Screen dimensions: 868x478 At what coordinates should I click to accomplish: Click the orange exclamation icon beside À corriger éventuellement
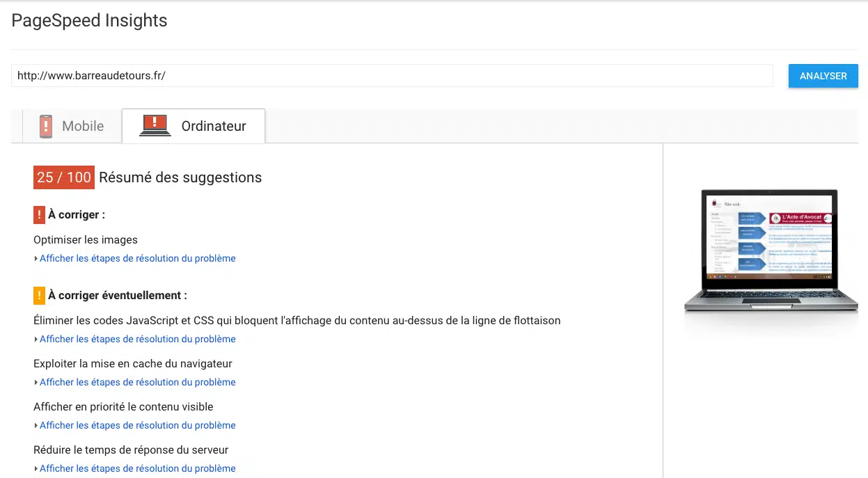click(39, 296)
